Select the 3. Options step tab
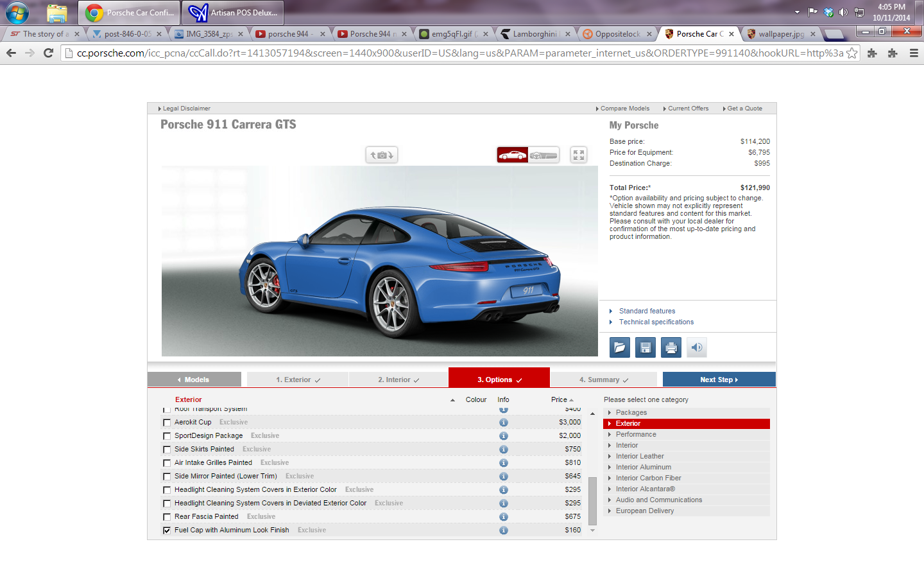 point(499,378)
